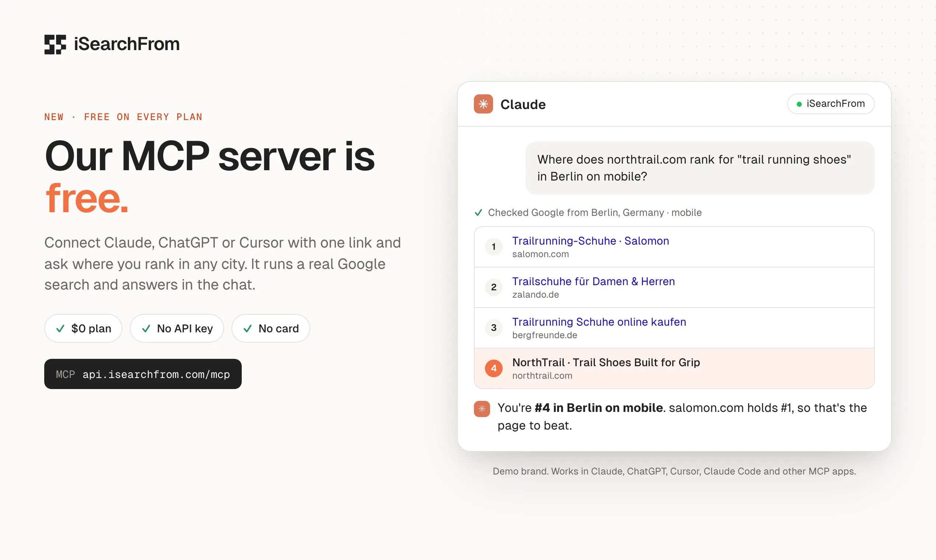The image size is (936, 560).
Task: Click the MCP api.isearchfrom.com/mcp URL box
Action: pyautogui.click(x=143, y=374)
